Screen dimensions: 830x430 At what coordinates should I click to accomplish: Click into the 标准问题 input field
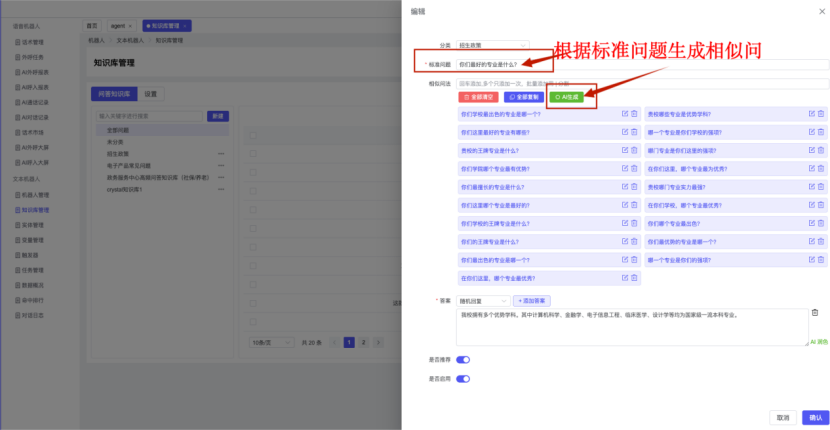(x=640, y=65)
